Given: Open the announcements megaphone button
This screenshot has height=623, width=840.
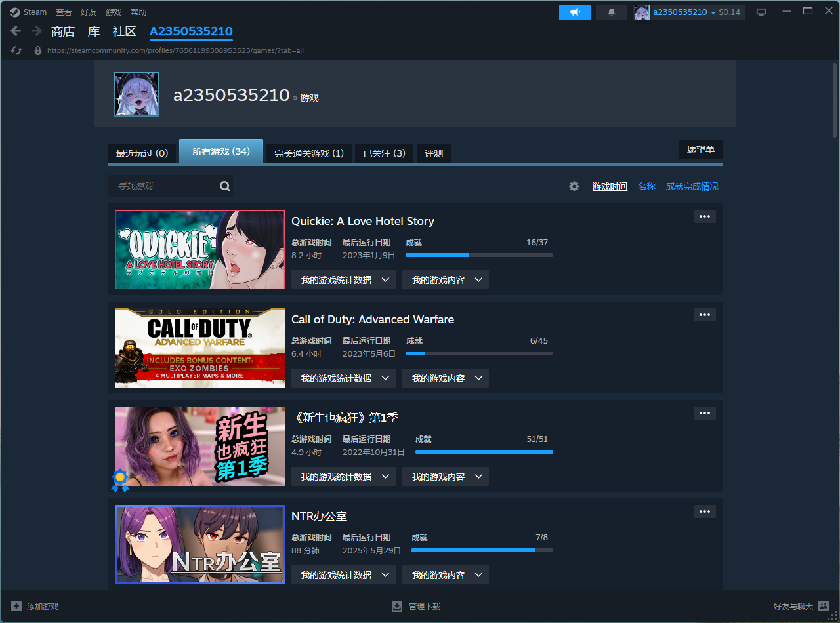Looking at the screenshot, I should [x=575, y=12].
